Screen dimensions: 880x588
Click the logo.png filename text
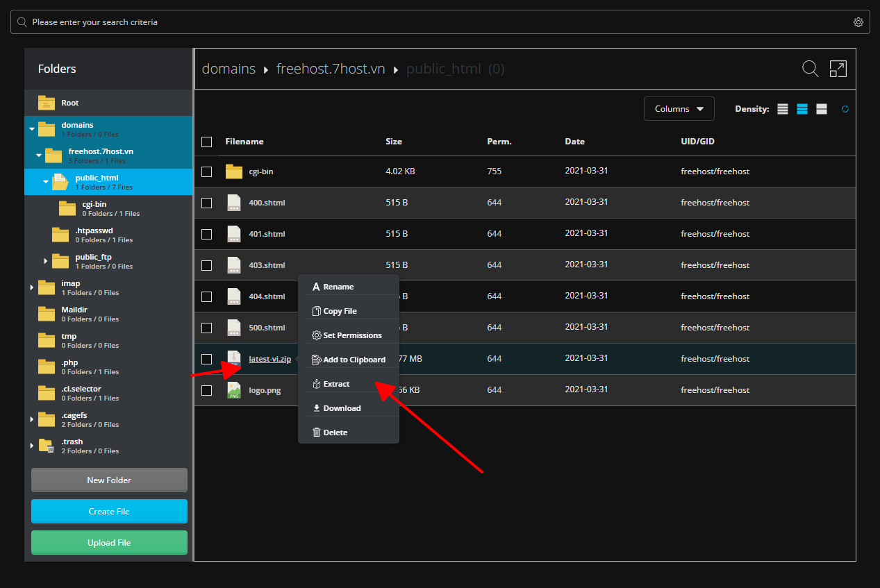click(x=265, y=390)
